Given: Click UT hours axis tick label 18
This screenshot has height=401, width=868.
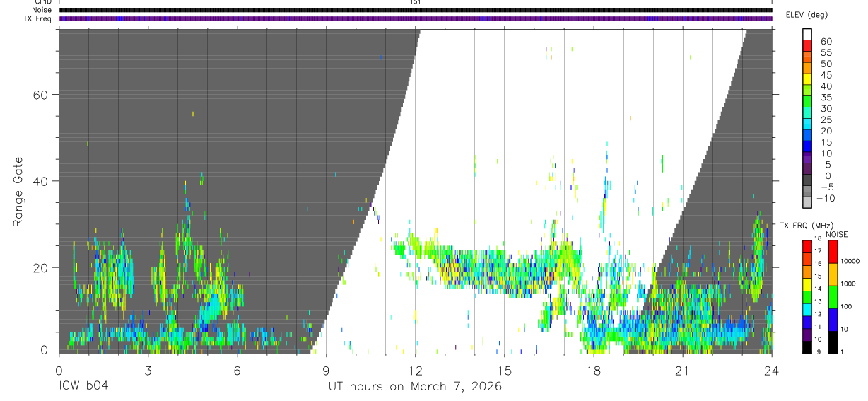Looking at the screenshot, I should point(593,371).
